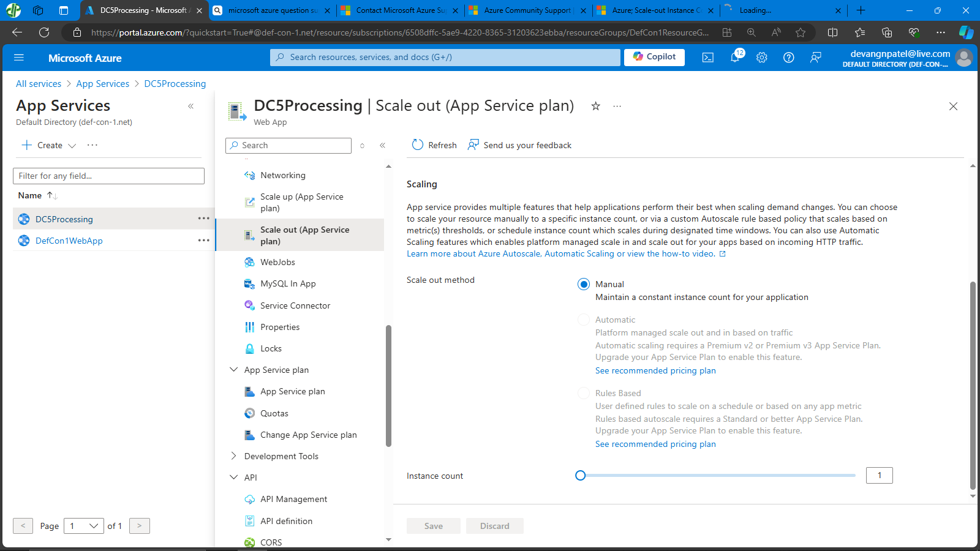This screenshot has width=980, height=551.
Task: Choose the Automatic scale out method
Action: click(x=583, y=319)
